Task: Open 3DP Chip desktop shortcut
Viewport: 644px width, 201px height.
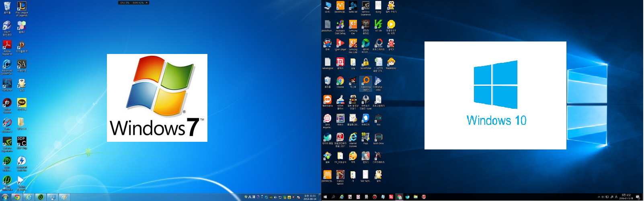Action: click(x=22, y=143)
